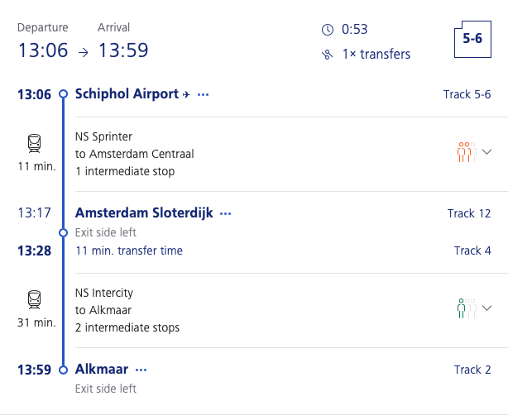Click the orange crowd occupancy icon
Viewport: 508px width, 420px height.
pyautogui.click(x=467, y=152)
